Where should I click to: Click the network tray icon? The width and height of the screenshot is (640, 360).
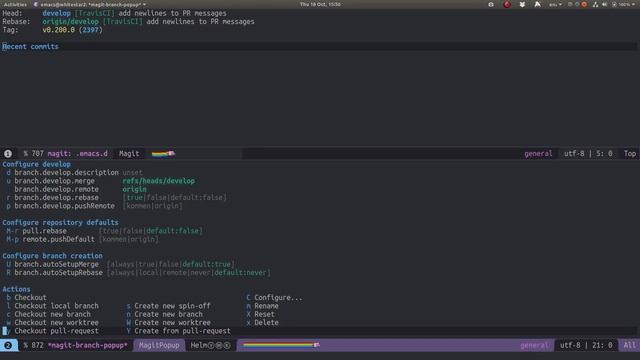[x=596, y=4]
